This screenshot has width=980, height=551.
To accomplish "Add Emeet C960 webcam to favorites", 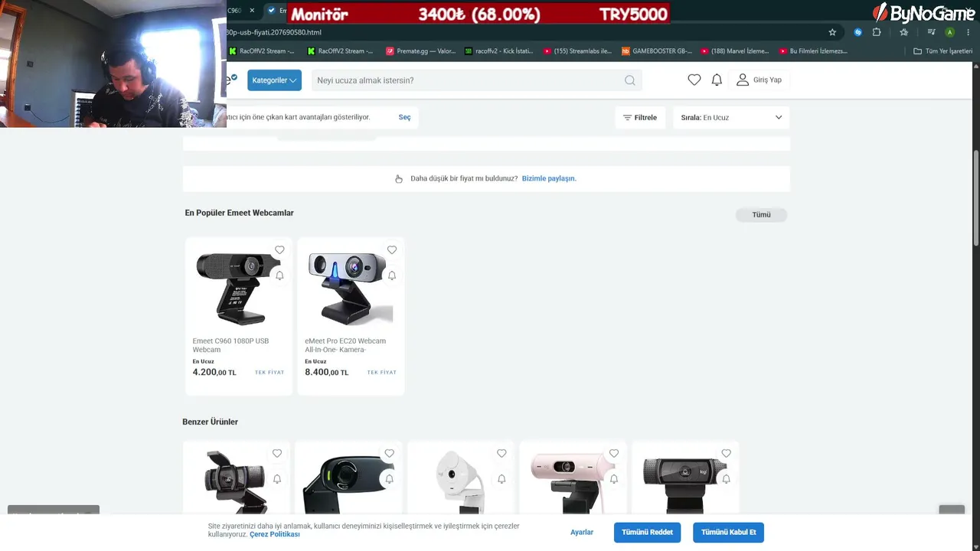I will click(279, 250).
